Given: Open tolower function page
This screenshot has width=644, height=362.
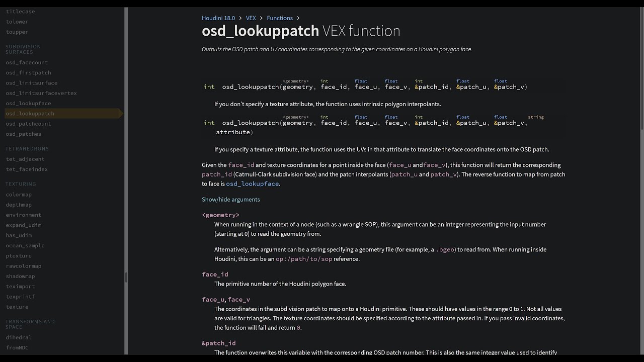Looking at the screenshot, I should [x=17, y=22].
